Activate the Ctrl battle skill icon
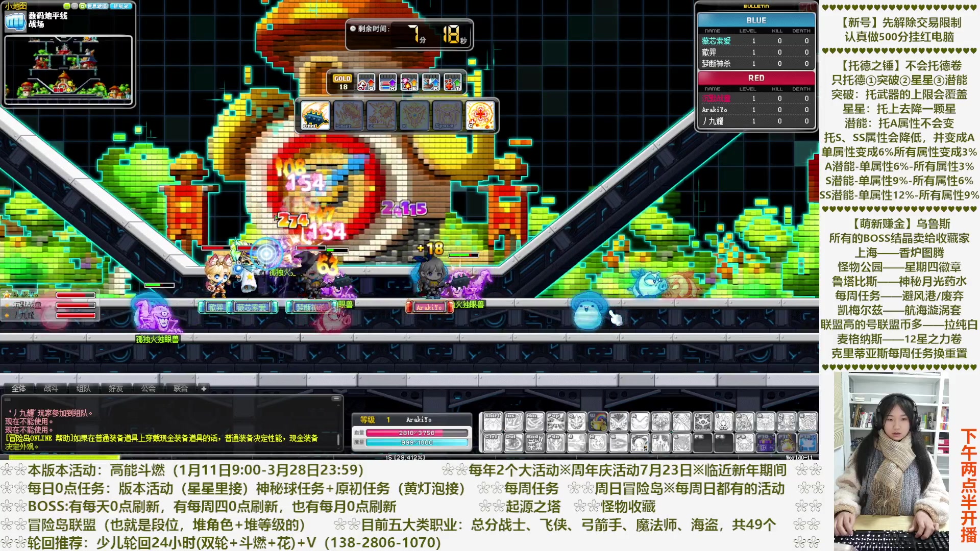Screen dimensions: 980x551 (315, 115)
